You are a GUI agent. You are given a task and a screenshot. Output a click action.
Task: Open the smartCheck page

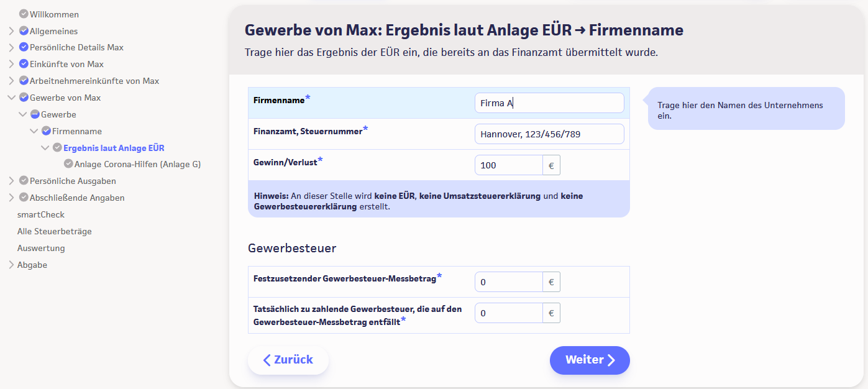(x=41, y=214)
